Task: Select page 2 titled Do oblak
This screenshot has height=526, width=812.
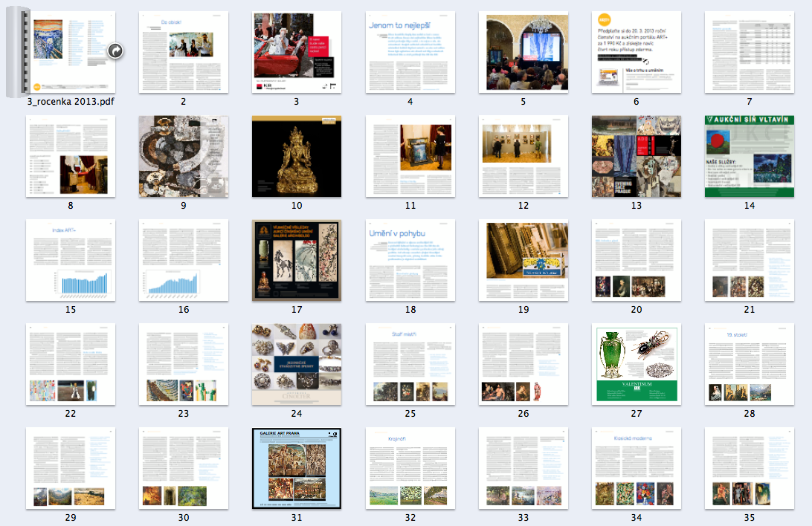Action: tap(184, 52)
